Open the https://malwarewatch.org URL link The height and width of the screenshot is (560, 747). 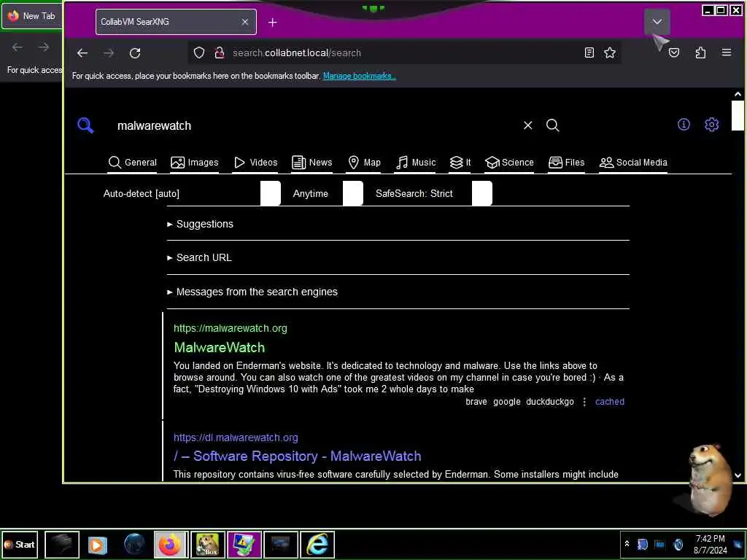coord(230,328)
